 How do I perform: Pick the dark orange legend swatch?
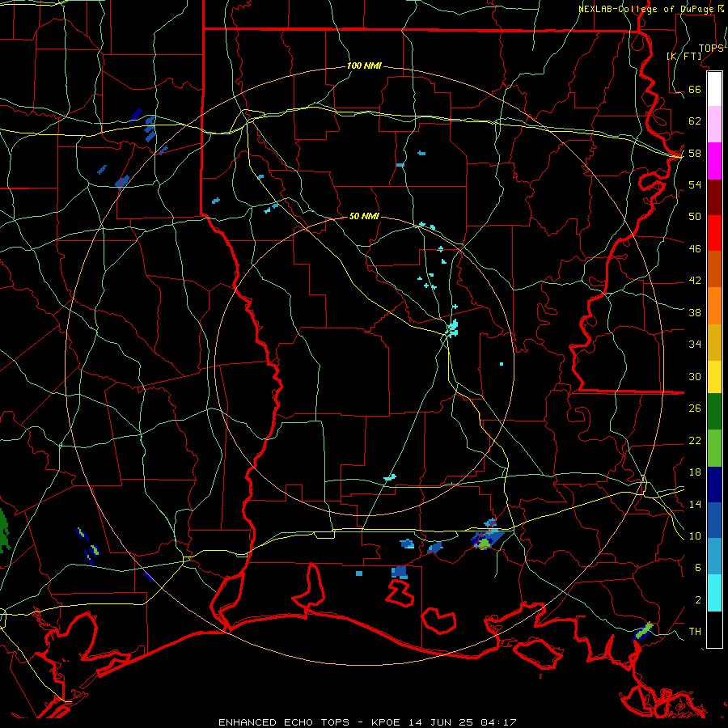(x=714, y=269)
